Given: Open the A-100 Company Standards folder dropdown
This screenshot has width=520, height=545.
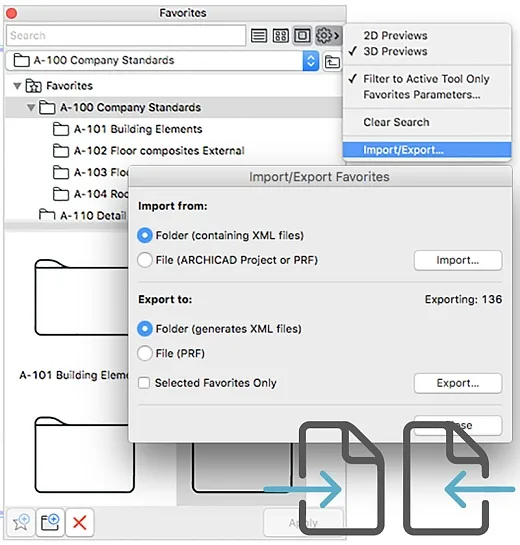Looking at the screenshot, I should (310, 61).
